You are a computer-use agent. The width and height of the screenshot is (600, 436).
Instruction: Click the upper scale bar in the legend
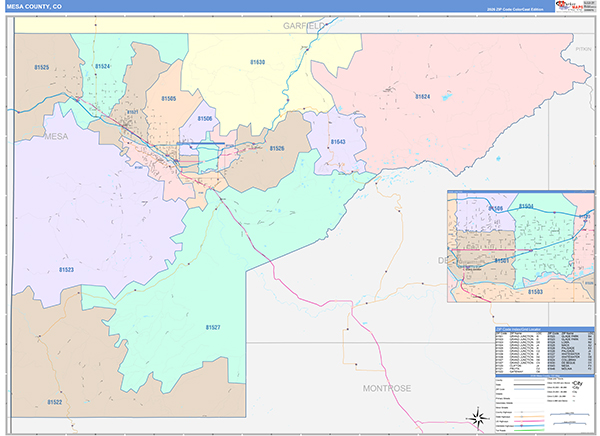point(569,414)
